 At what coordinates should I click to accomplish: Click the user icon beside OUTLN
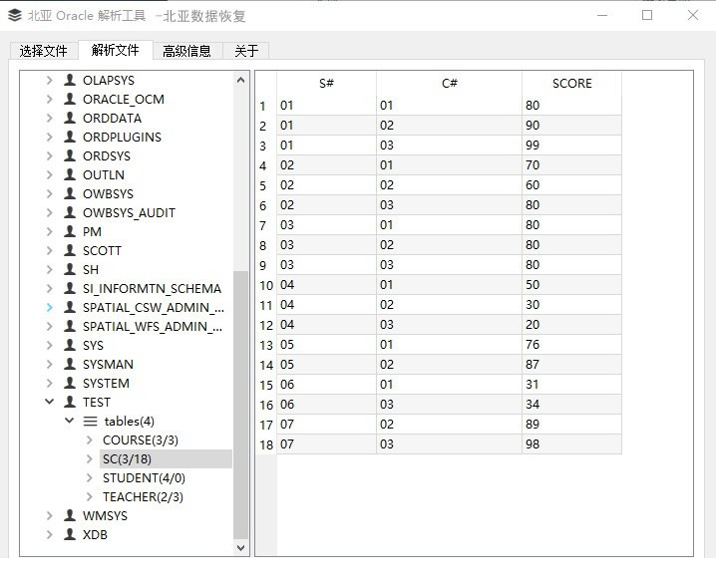coord(70,174)
